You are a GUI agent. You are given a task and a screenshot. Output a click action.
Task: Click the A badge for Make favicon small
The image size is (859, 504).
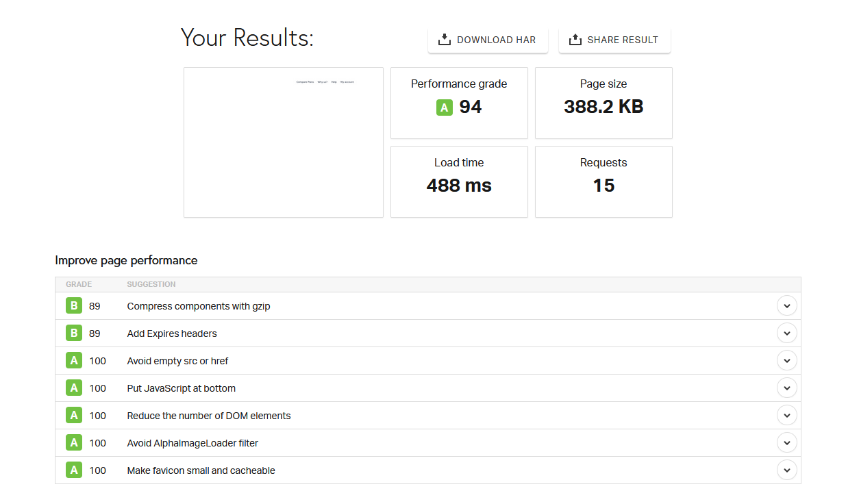pyautogui.click(x=73, y=470)
